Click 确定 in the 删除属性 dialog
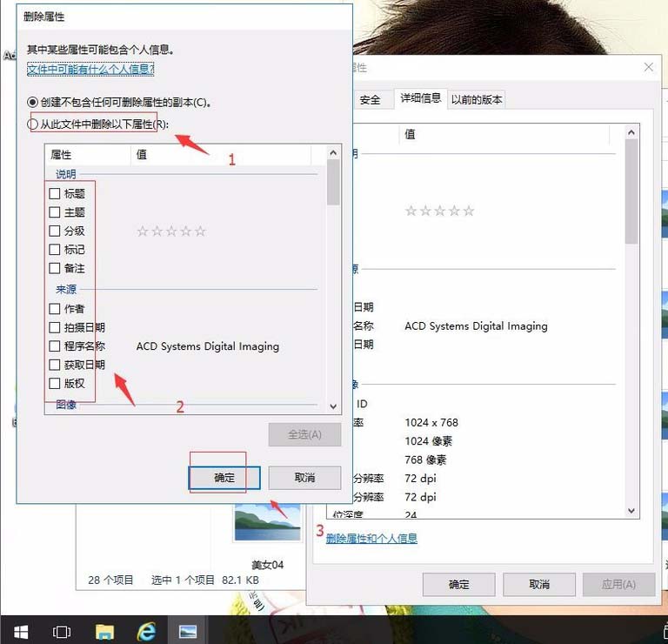 tap(224, 478)
